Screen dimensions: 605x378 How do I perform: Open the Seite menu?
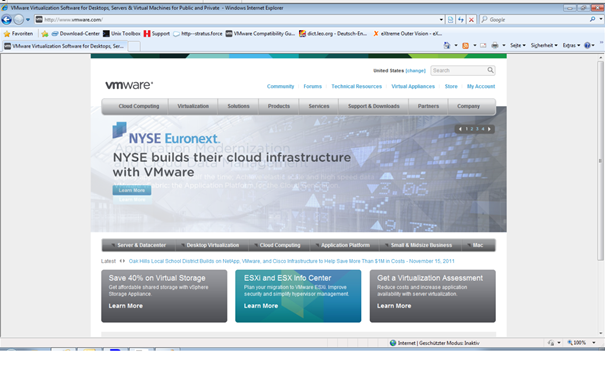click(x=518, y=46)
